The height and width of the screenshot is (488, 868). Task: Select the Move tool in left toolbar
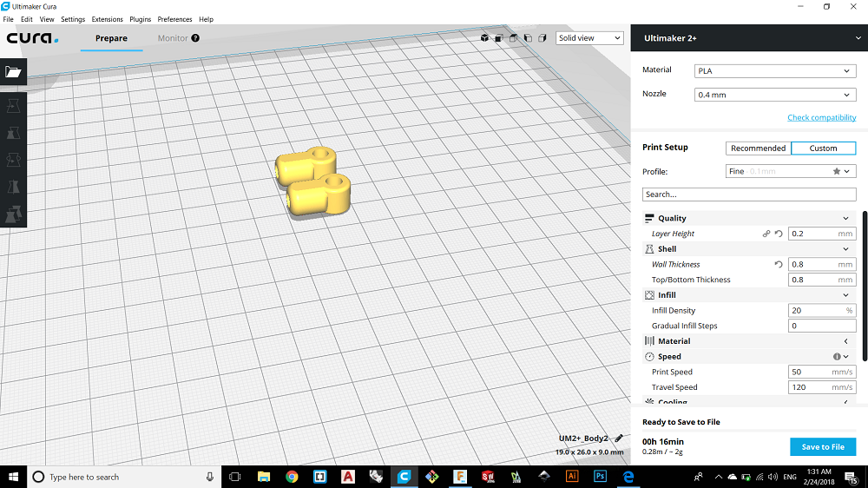coord(13,106)
